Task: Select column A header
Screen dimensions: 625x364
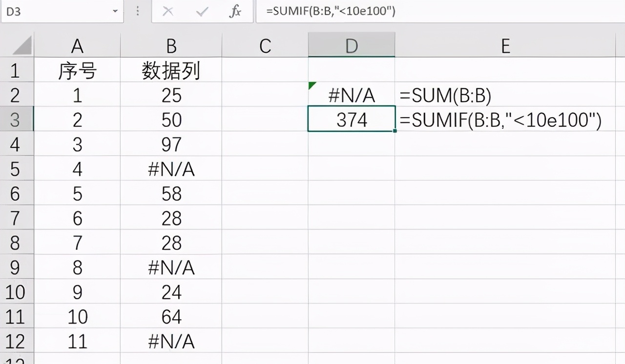Action: 77,46
